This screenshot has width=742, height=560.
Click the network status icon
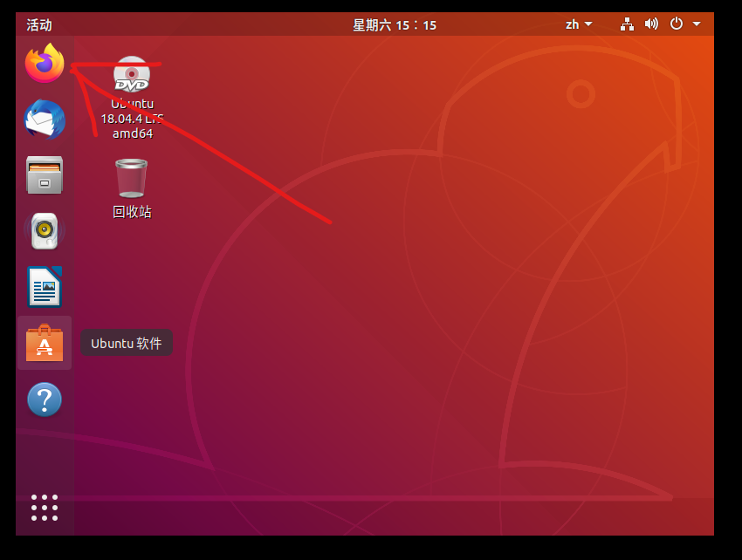(x=627, y=24)
